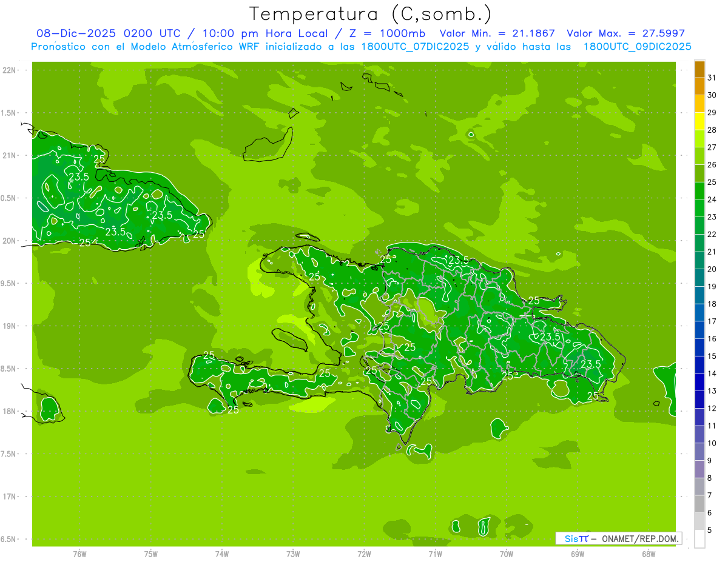Select the white swatch below 5 in legend
This screenshot has width=728, height=562.
point(699,539)
